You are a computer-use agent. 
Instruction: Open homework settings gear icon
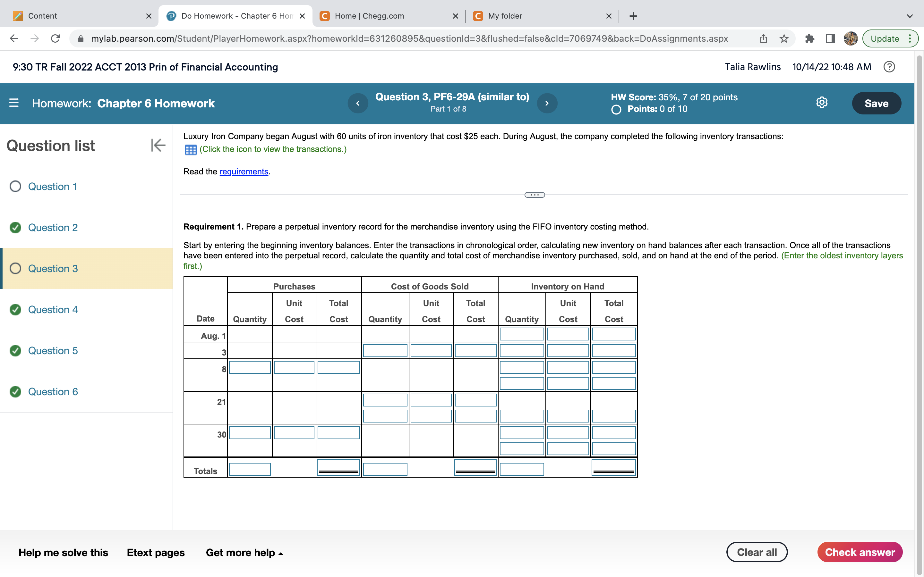(x=822, y=103)
